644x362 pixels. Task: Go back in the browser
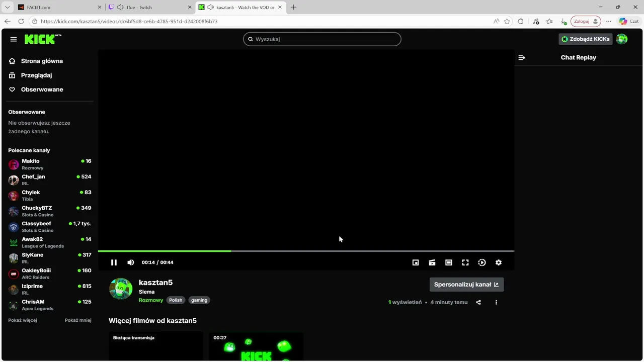(x=7, y=21)
